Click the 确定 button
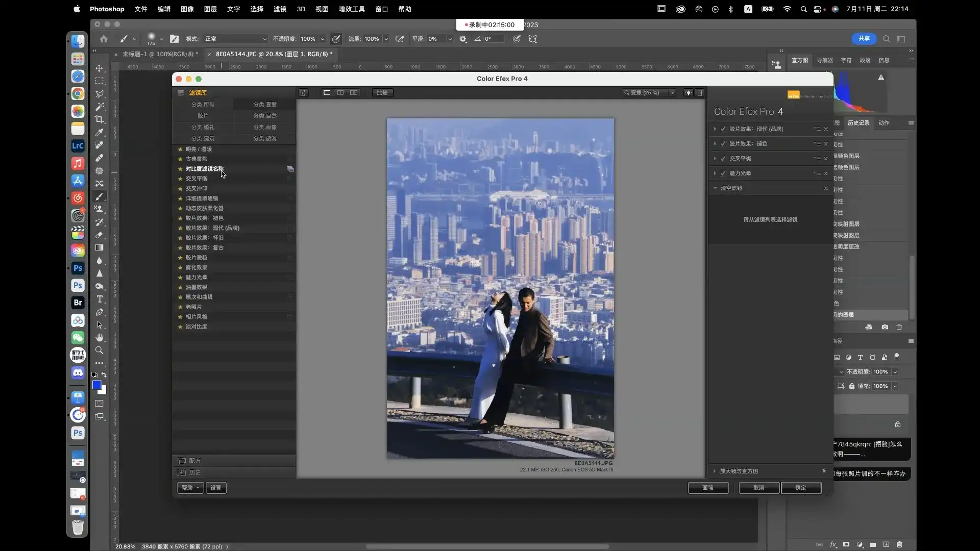 800,488
